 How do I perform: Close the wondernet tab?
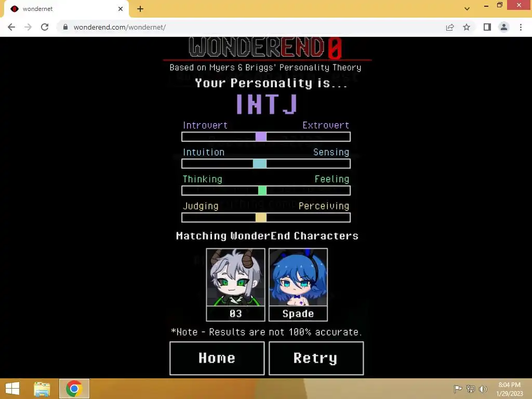[x=121, y=9]
